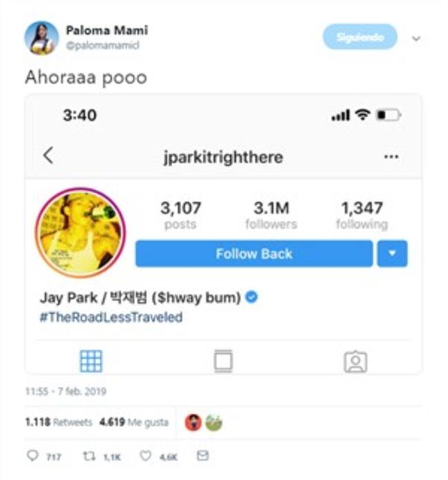Viewport: 448px width, 480px height.
Task: Click the Follow Back button
Action: pos(254,254)
